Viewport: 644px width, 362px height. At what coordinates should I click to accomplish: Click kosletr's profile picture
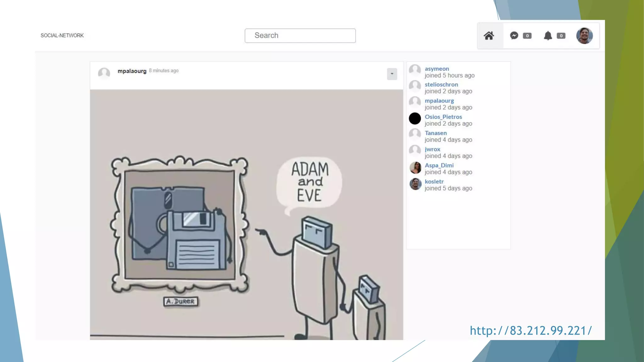[415, 184]
